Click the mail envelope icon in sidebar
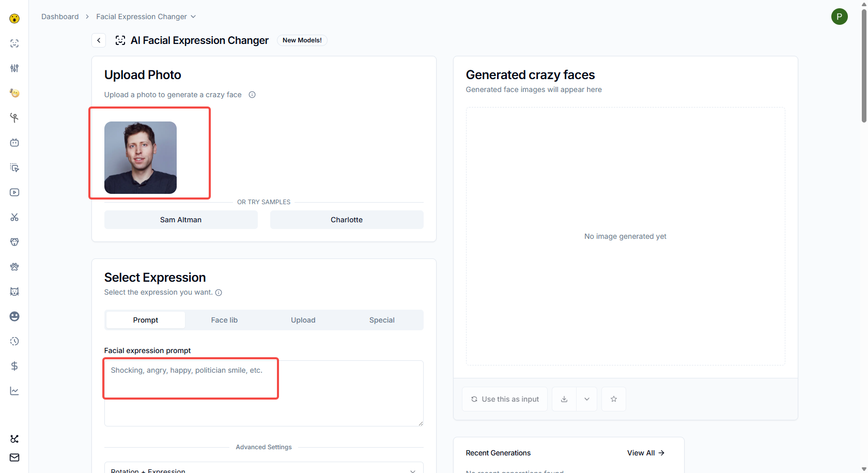 [14, 457]
